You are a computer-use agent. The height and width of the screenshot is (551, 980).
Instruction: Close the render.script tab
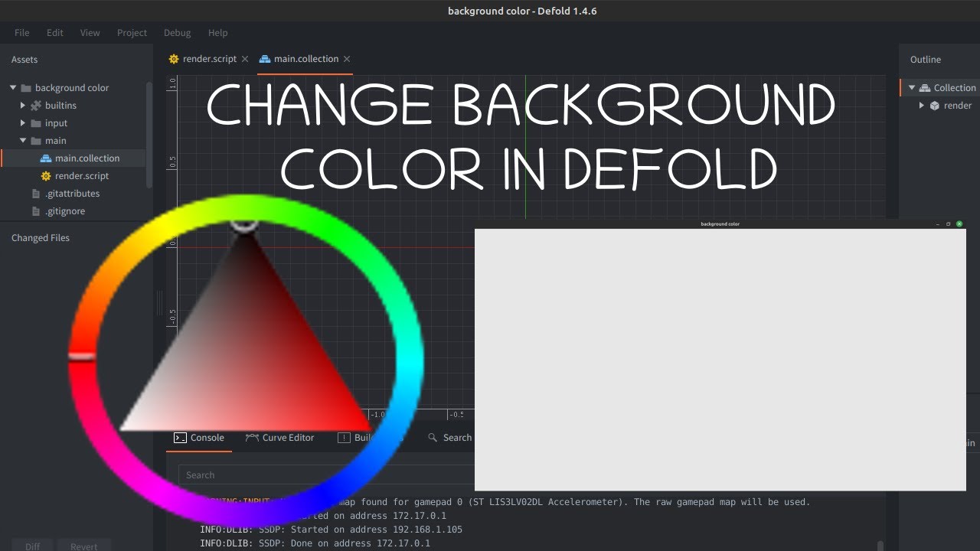point(245,59)
